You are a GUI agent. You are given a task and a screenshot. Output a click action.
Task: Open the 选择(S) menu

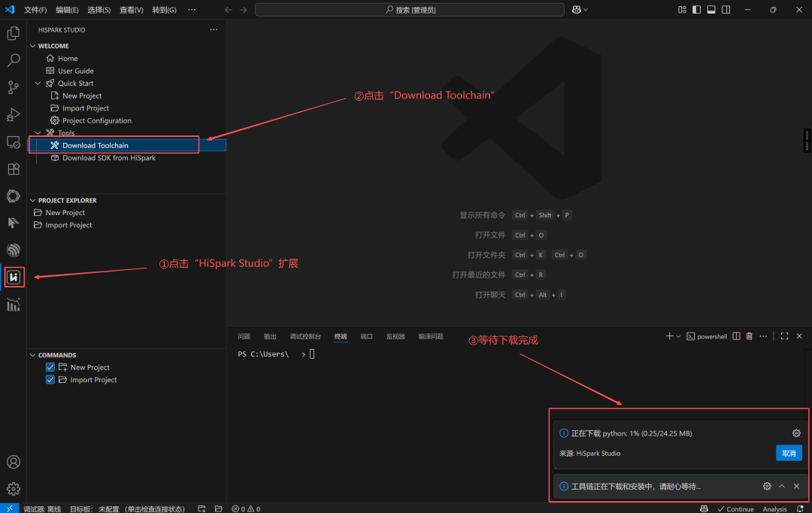point(99,10)
